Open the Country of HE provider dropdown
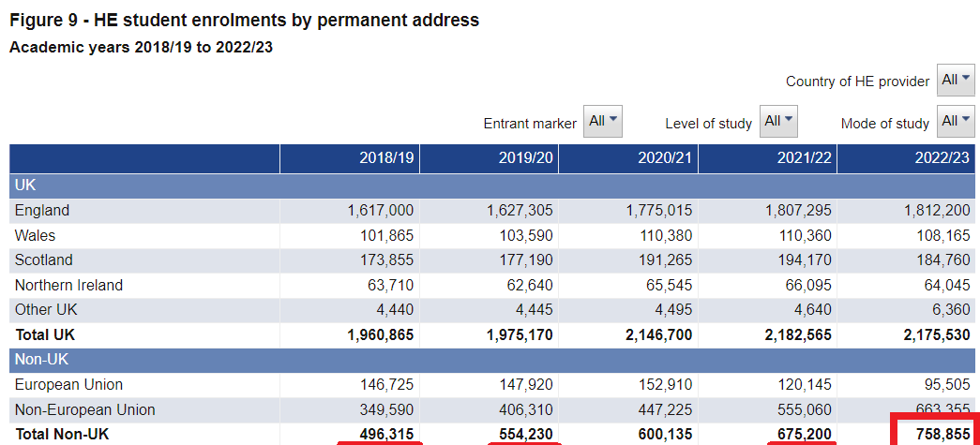Viewport: 980px width, 445px height. 956,81
